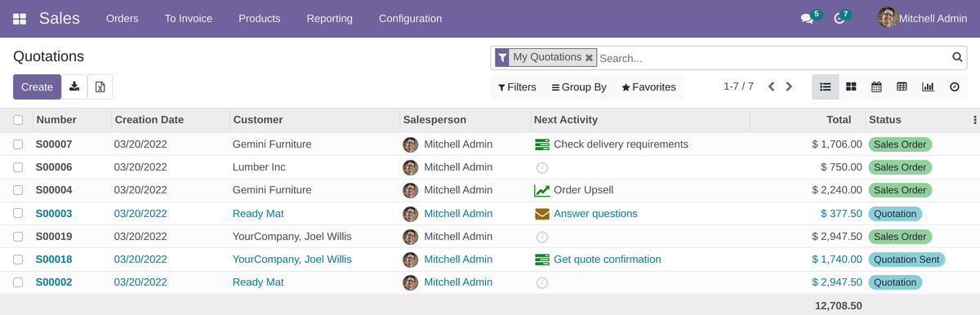The image size is (980, 315).
Task: Open quotation S00018
Action: [54, 260]
